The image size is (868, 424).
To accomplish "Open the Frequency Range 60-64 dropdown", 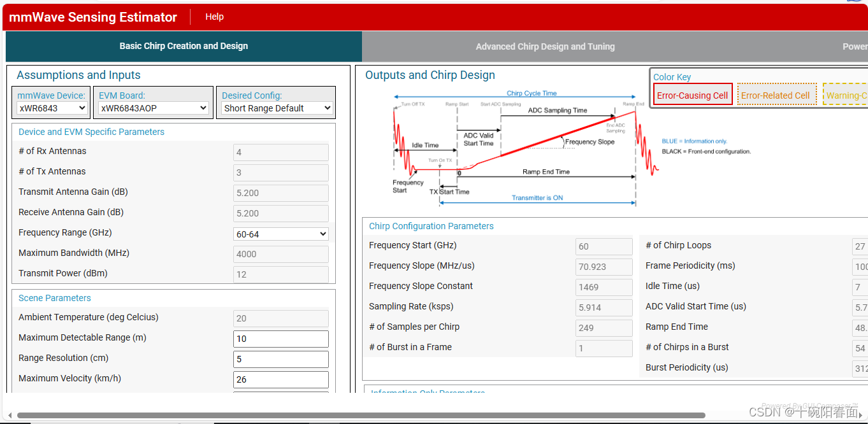I will click(281, 234).
